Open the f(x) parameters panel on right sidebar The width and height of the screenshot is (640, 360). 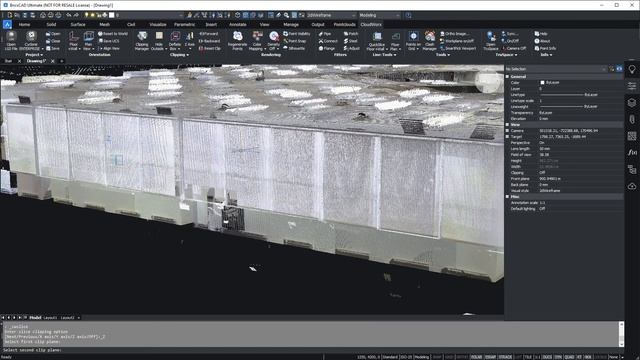tap(632, 152)
